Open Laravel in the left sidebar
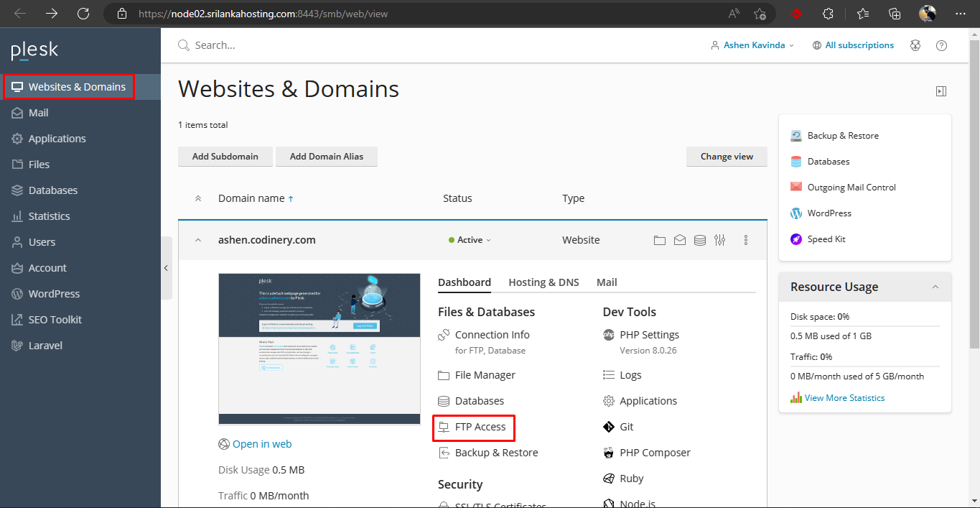 coord(45,346)
